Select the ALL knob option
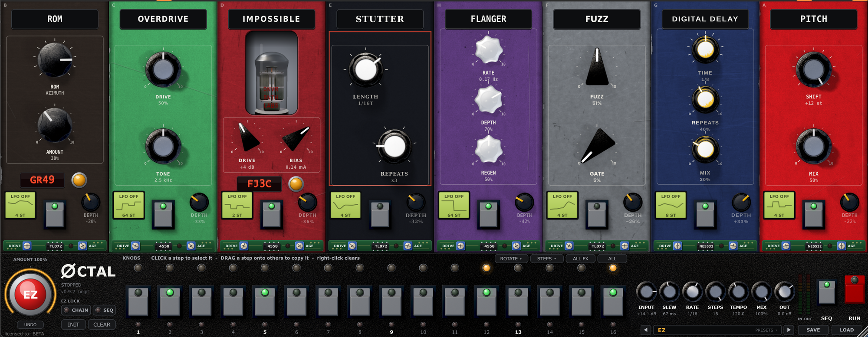This screenshot has width=868, height=337. (x=612, y=258)
